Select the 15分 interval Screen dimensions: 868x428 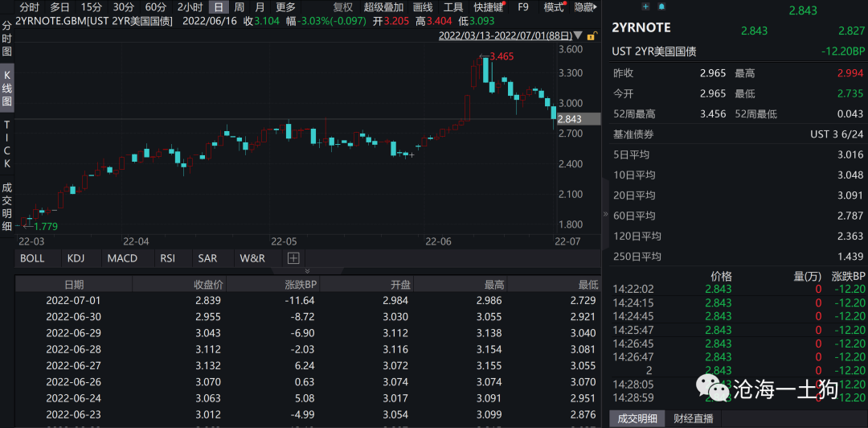click(x=92, y=7)
